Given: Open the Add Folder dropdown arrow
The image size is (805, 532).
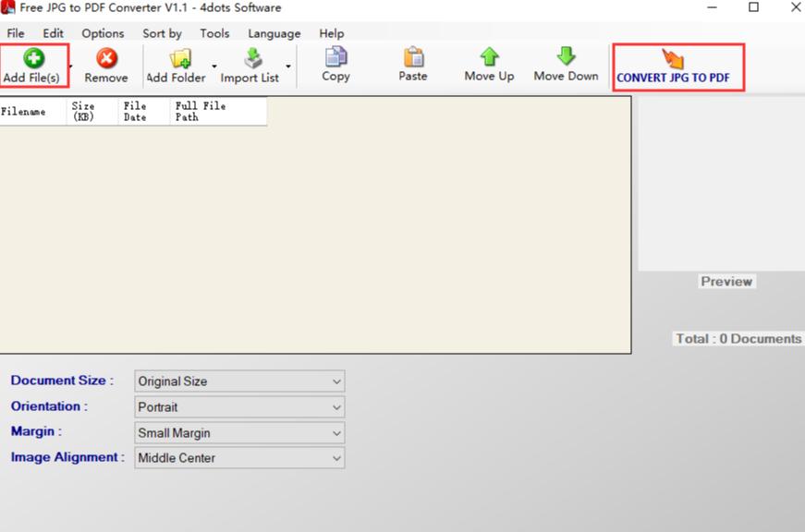Looking at the screenshot, I should pos(214,66).
